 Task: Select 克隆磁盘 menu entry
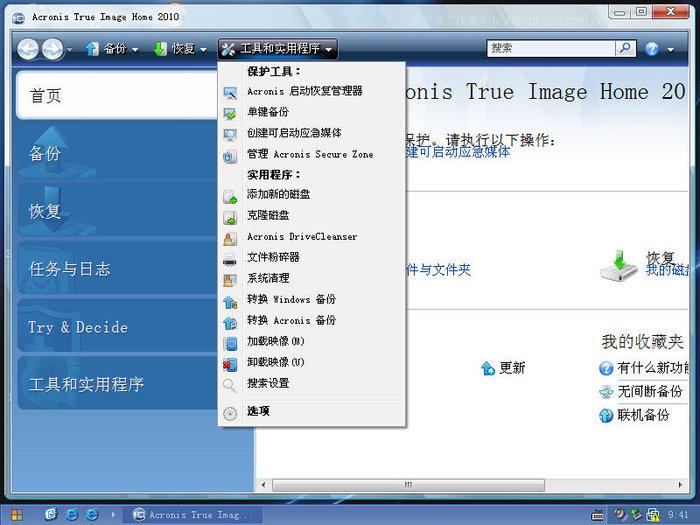(312, 216)
